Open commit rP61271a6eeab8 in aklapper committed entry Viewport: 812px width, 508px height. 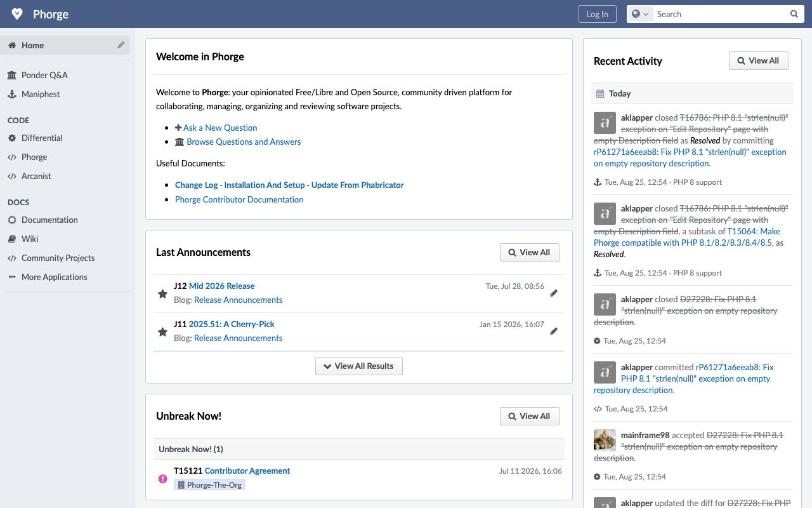684,378
